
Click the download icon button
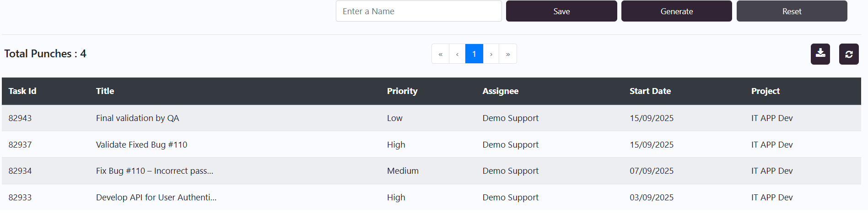pos(820,54)
